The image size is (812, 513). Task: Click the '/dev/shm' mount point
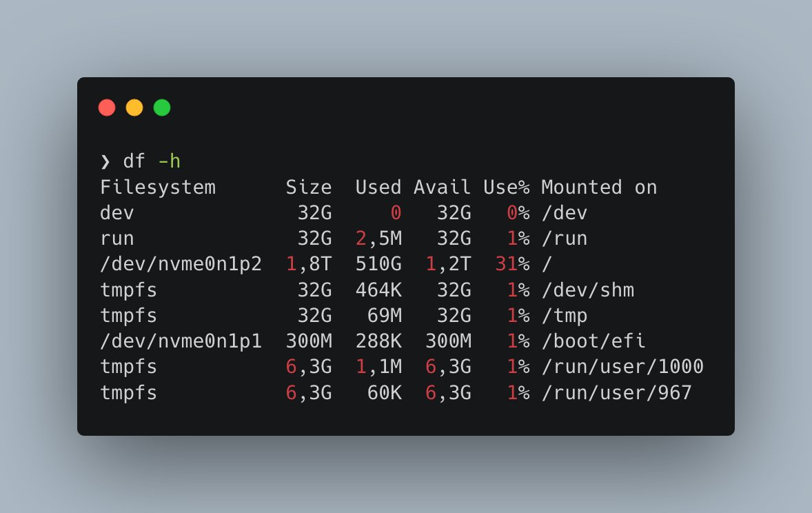[x=588, y=290]
